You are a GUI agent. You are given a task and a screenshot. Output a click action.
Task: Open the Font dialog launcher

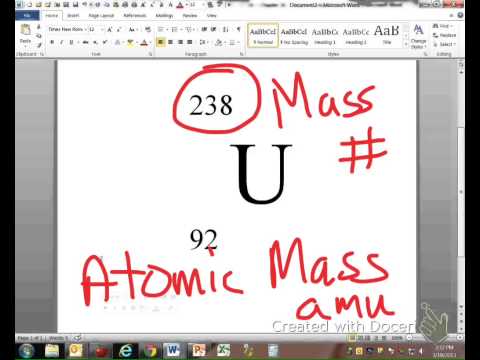pos(150,54)
